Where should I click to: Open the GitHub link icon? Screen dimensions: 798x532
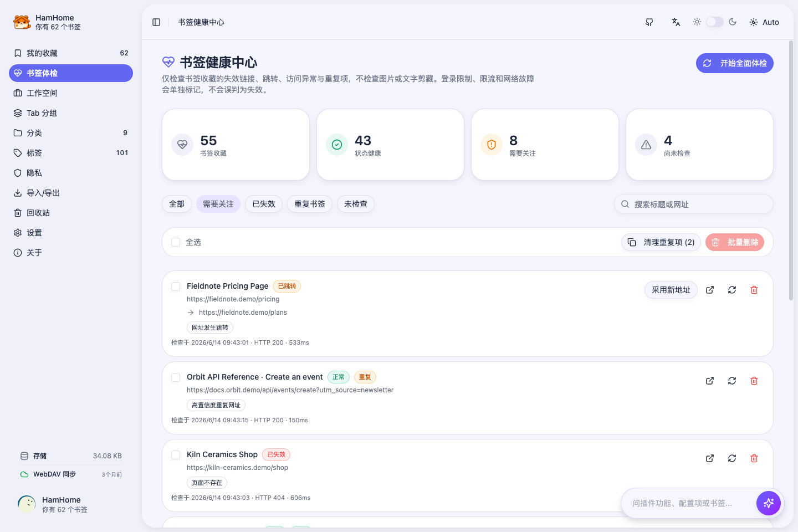[649, 22]
